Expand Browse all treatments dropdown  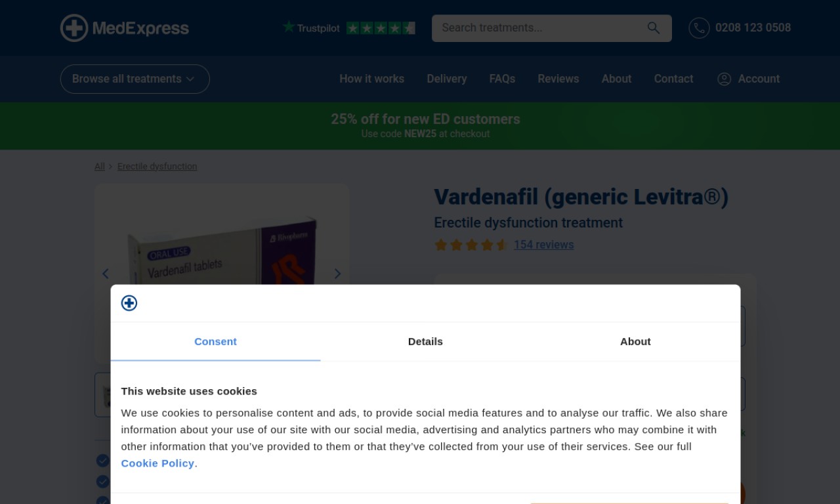pyautogui.click(x=135, y=79)
